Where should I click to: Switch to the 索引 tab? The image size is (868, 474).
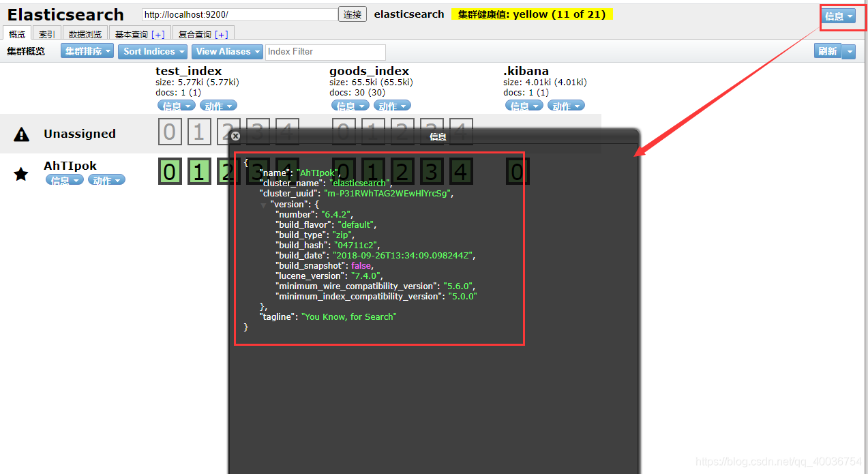point(47,34)
